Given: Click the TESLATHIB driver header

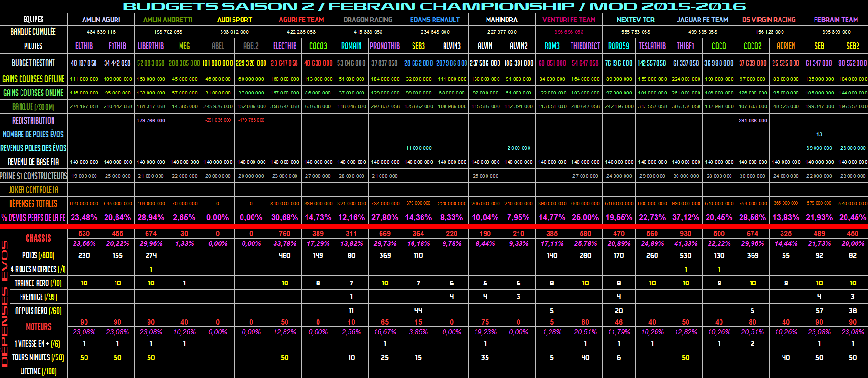Looking at the screenshot, I should [652, 46].
